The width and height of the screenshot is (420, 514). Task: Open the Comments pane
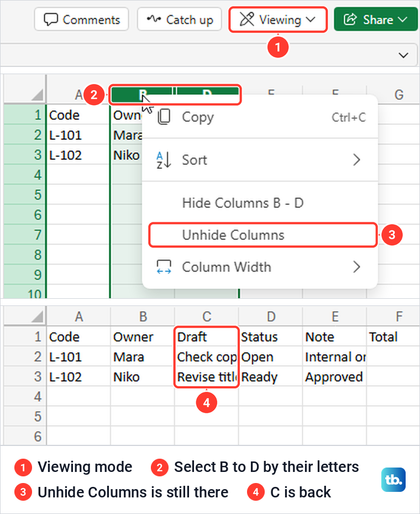pyautogui.click(x=81, y=20)
